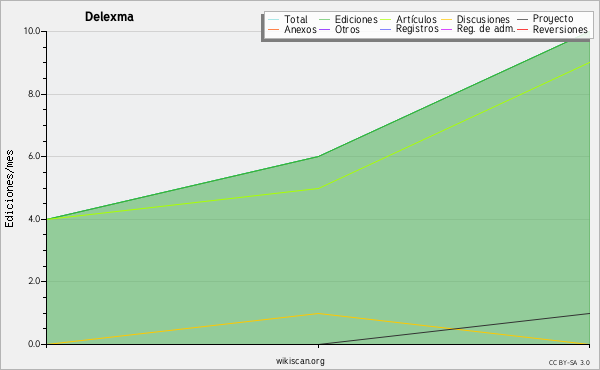Click the 4.0 y-axis value

coord(34,219)
